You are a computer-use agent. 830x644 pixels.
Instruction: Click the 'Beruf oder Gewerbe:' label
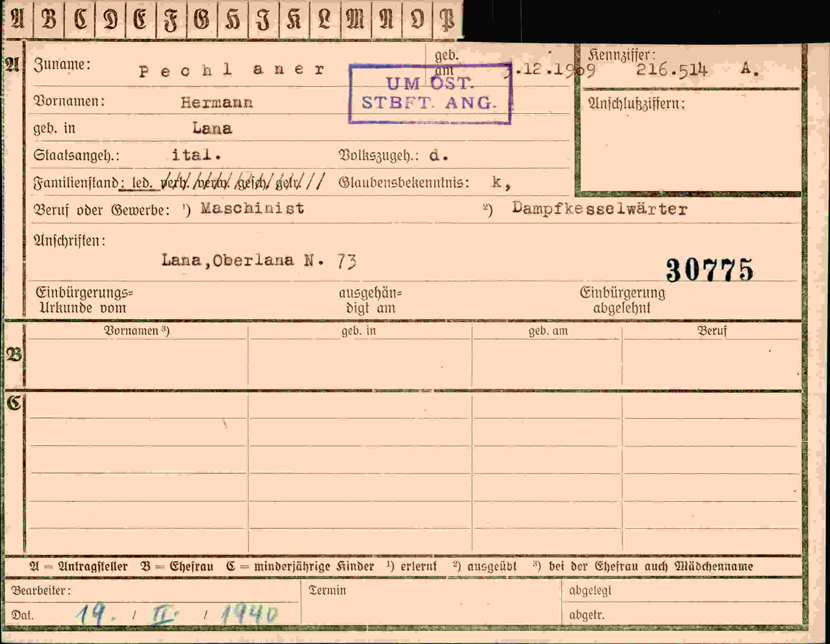[102, 210]
